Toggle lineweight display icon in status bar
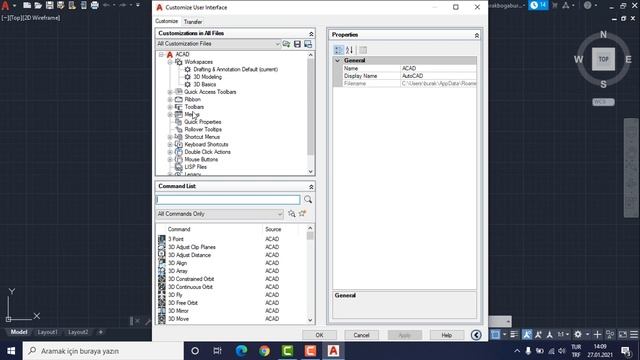Image resolution: width=640 pixels, height=360 pixels. (514, 334)
